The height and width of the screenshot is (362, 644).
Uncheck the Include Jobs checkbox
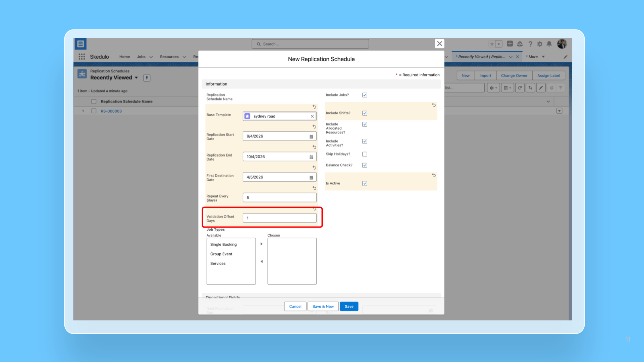pos(365,95)
